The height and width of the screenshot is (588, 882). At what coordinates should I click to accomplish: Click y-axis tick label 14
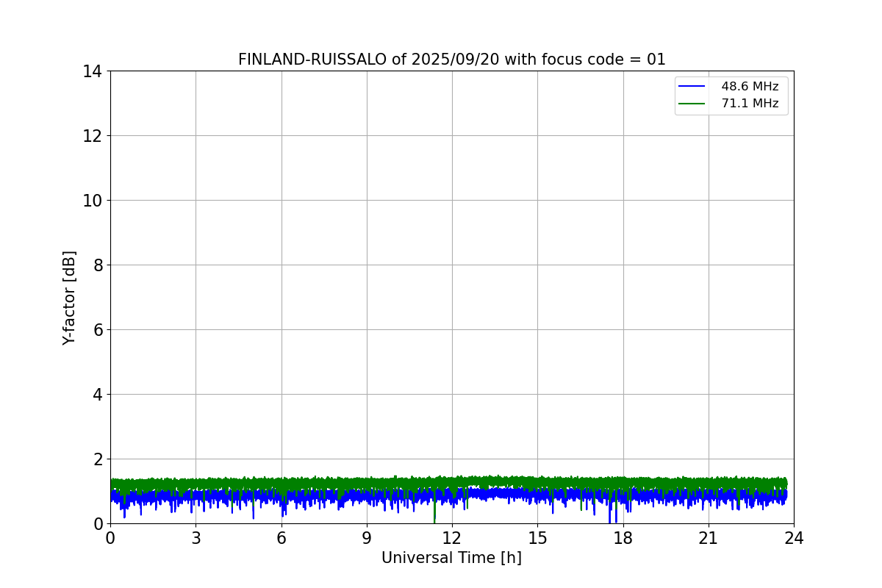coord(93,71)
